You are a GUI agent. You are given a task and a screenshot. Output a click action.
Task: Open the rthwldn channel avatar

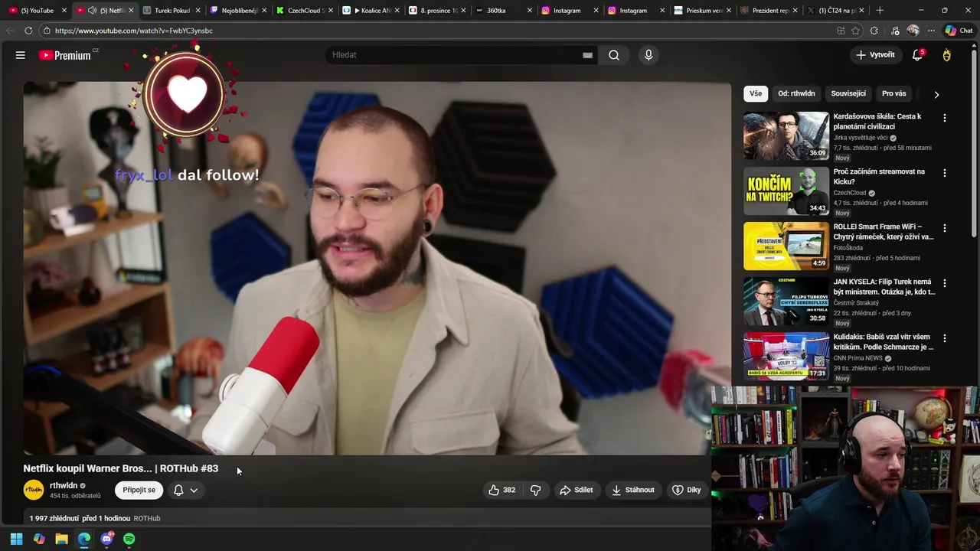tap(34, 490)
